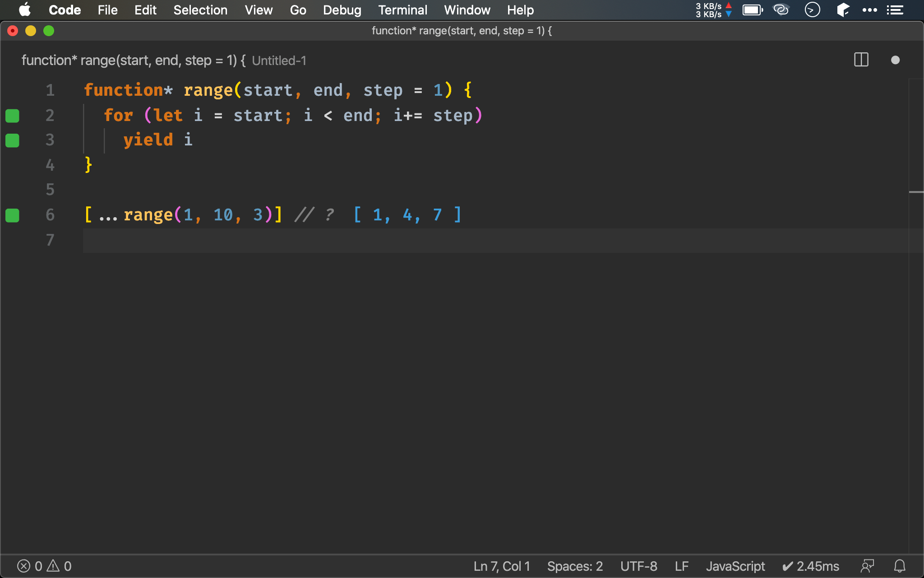Screen dimensions: 924x578
Task: Click the green coverage marker on line 3
Action: click(12, 140)
